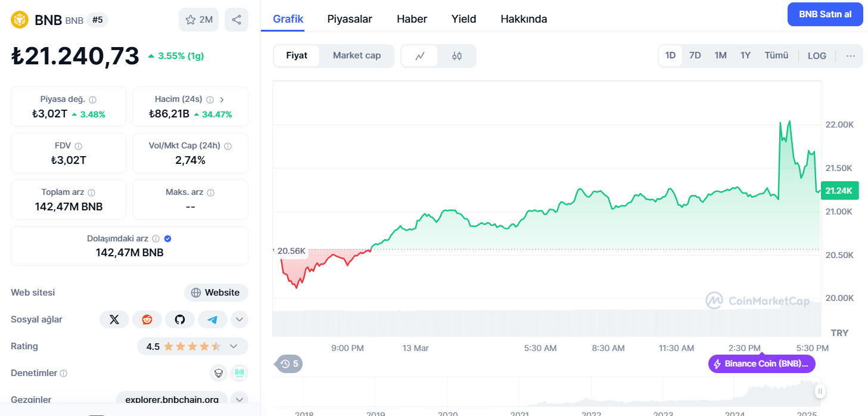
Task: Open the GitHub social link
Action: pyautogui.click(x=180, y=319)
